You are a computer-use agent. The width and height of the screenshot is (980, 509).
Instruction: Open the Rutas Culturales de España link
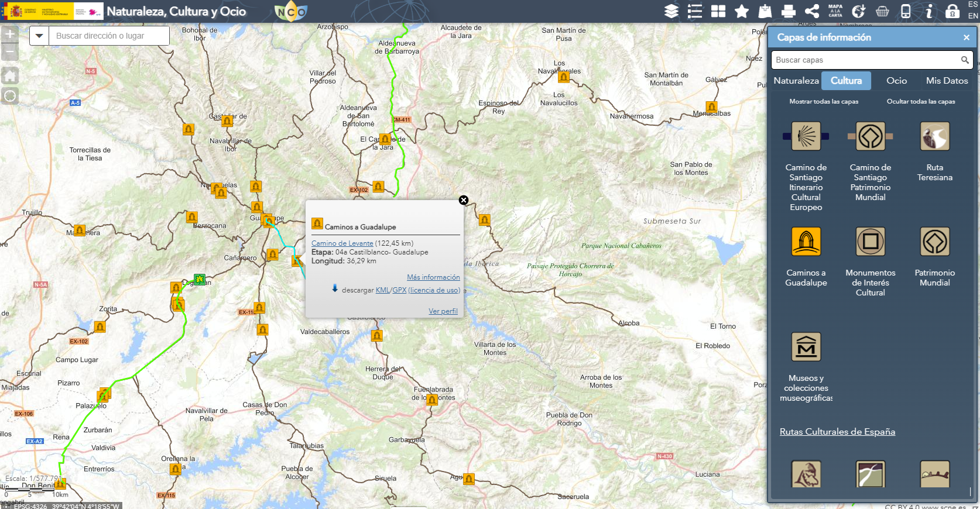[837, 432]
